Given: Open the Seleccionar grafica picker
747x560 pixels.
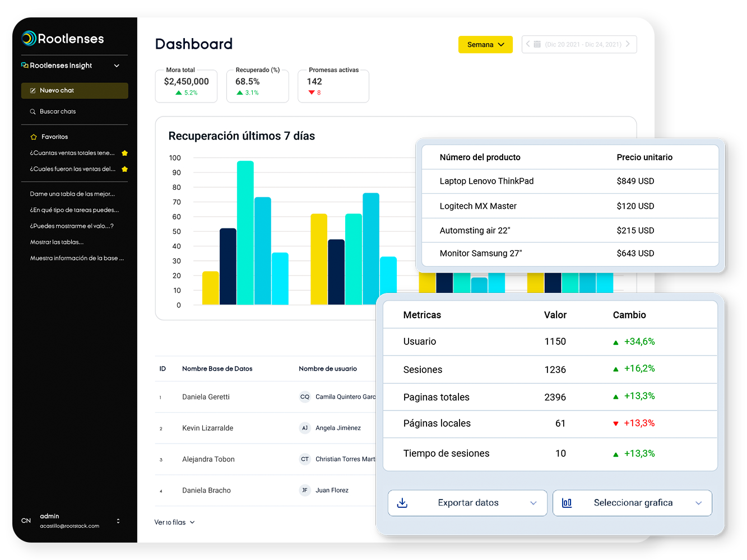Looking at the screenshot, I should 632,503.
